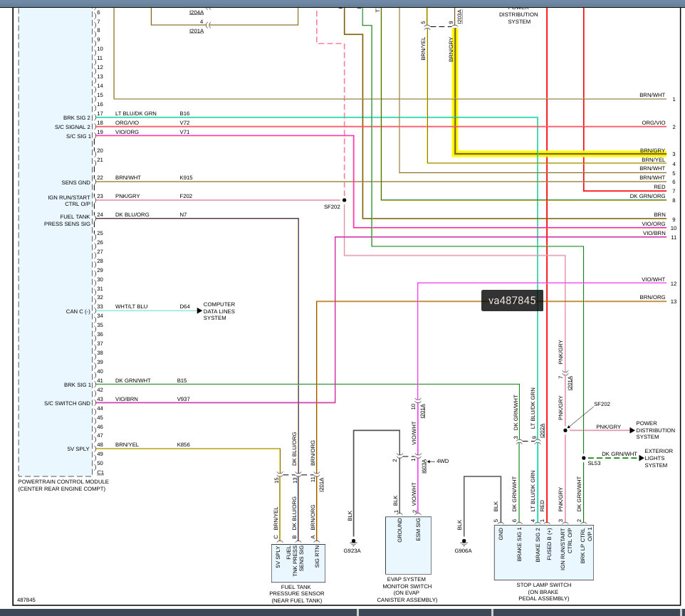
Task: Select VIO/WHT label at output 12
Action: [653, 279]
